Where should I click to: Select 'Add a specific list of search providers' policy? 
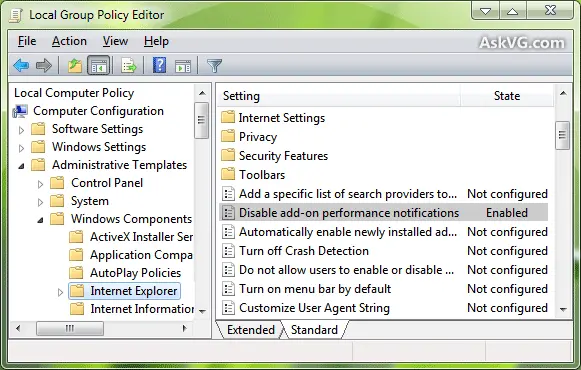click(348, 194)
